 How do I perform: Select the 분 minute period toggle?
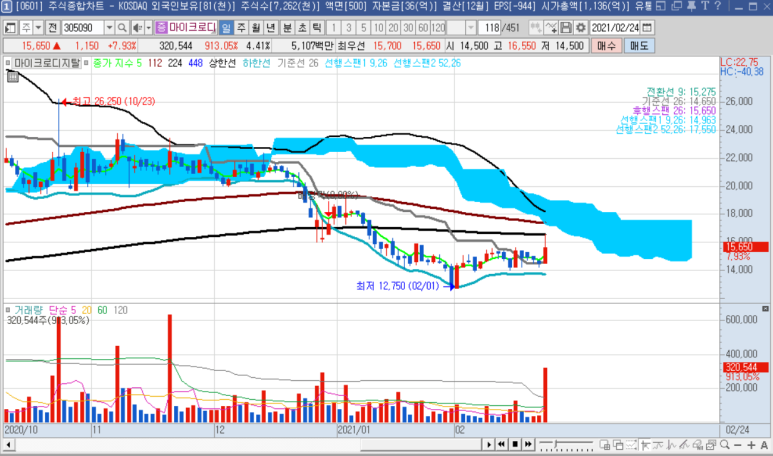(287, 28)
